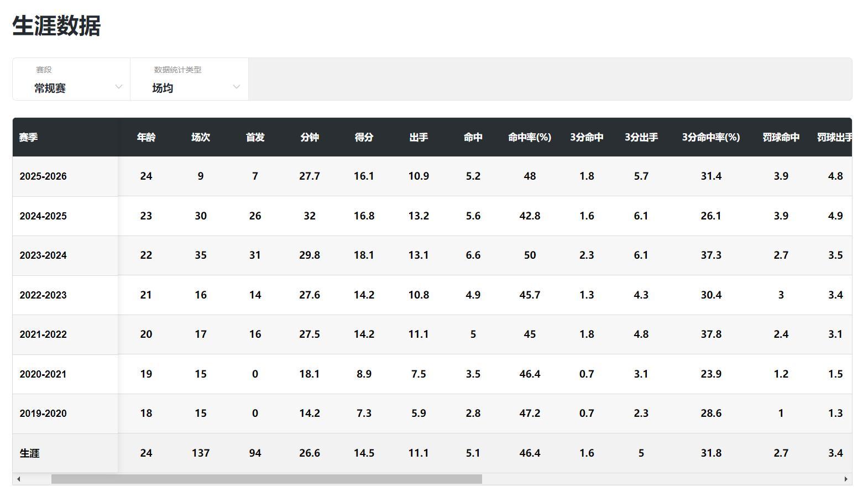Select the 2019-2020 season row

click(x=43, y=414)
